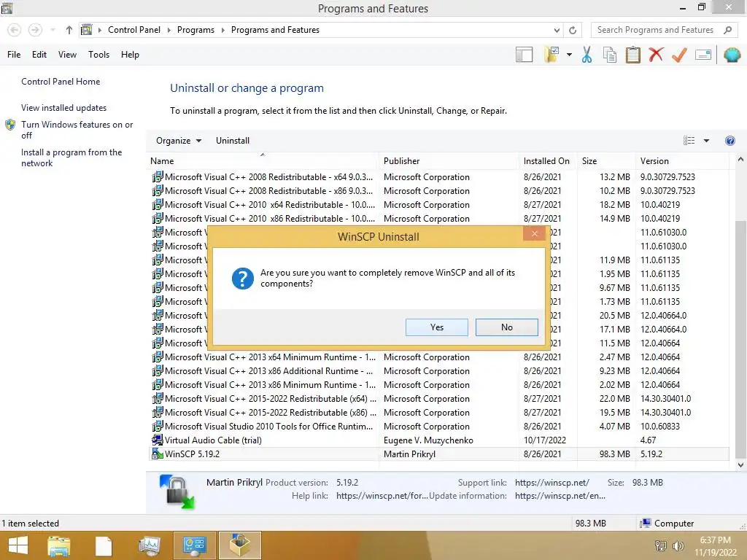
Task: Expand arrow after Control Panel breadcrumb
Action: (169, 30)
